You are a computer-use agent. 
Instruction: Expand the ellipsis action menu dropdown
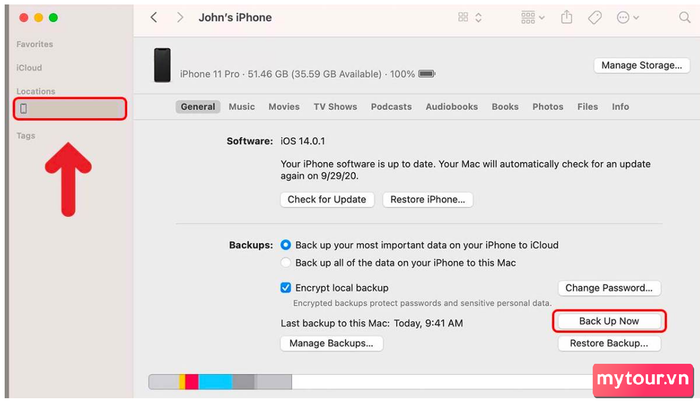click(x=628, y=17)
